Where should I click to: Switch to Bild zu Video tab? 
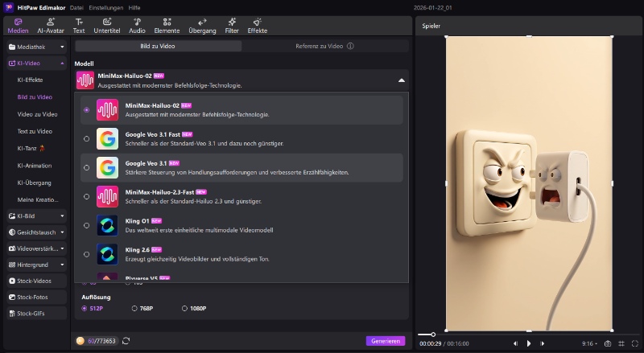coord(158,46)
